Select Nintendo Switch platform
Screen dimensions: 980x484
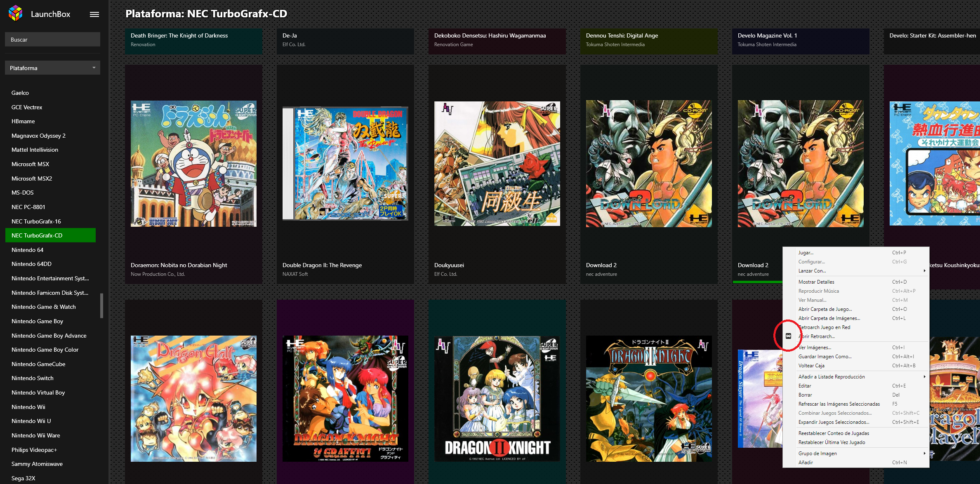coord(50,378)
